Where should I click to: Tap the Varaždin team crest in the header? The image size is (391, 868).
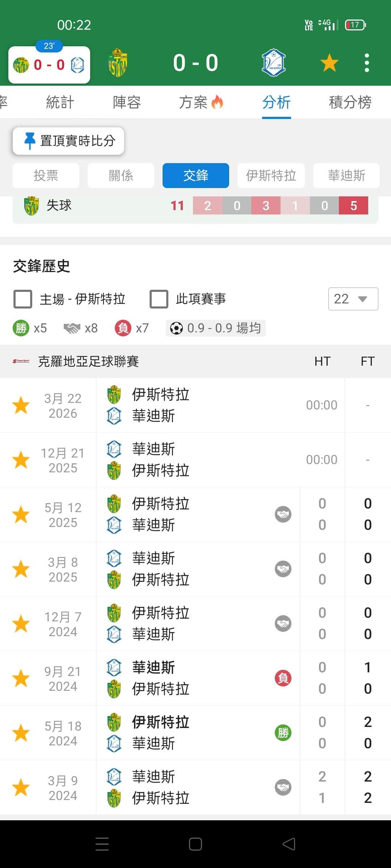coord(274,63)
